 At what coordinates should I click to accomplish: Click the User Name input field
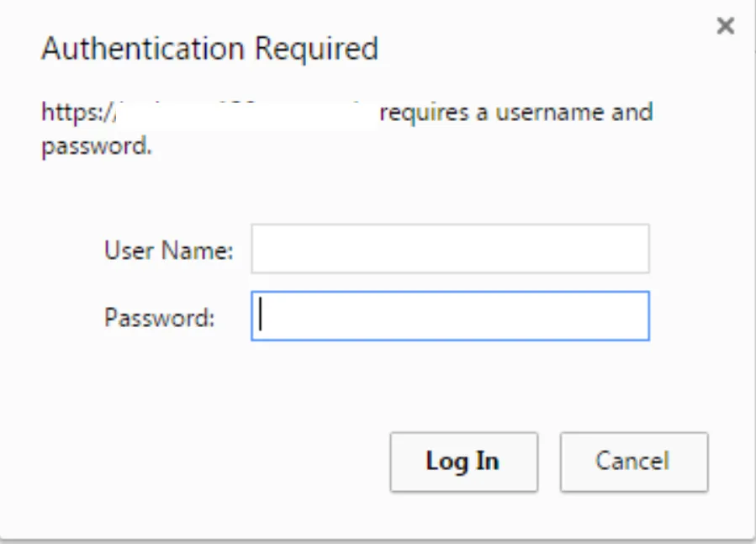(450, 249)
